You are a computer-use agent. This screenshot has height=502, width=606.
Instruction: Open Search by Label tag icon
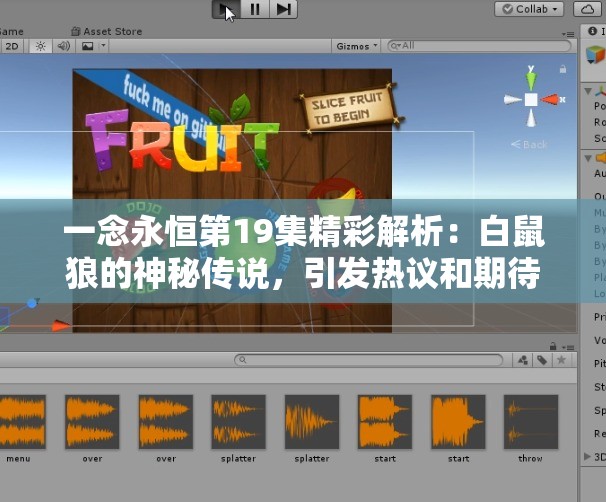click(x=542, y=360)
